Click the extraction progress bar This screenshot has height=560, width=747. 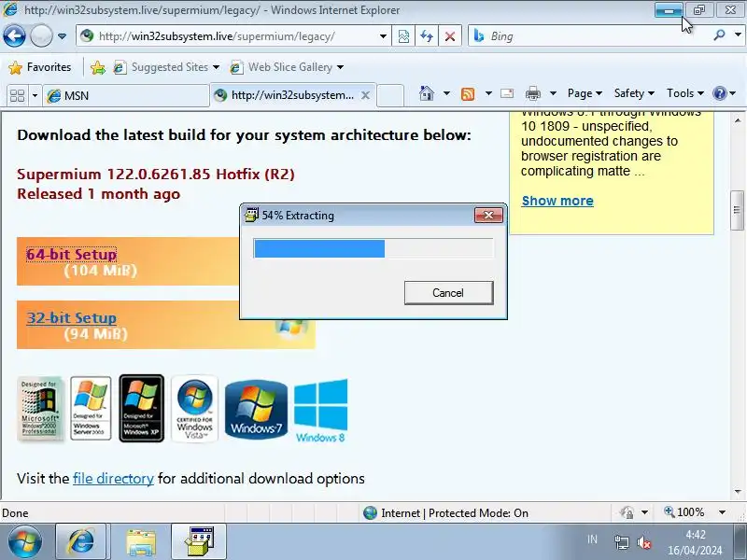pyautogui.click(x=373, y=248)
